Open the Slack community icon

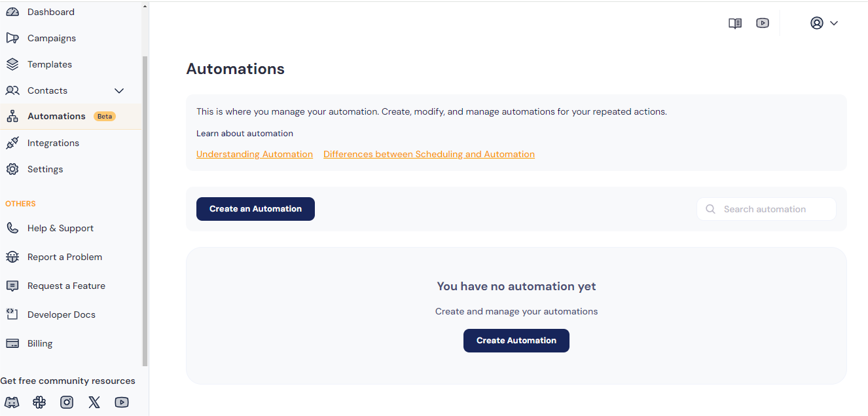(39, 402)
